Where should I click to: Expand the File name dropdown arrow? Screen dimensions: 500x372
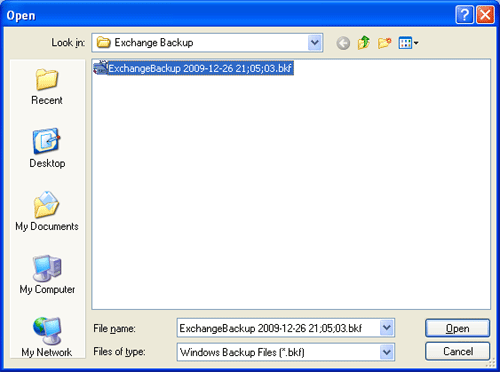pyautogui.click(x=387, y=328)
